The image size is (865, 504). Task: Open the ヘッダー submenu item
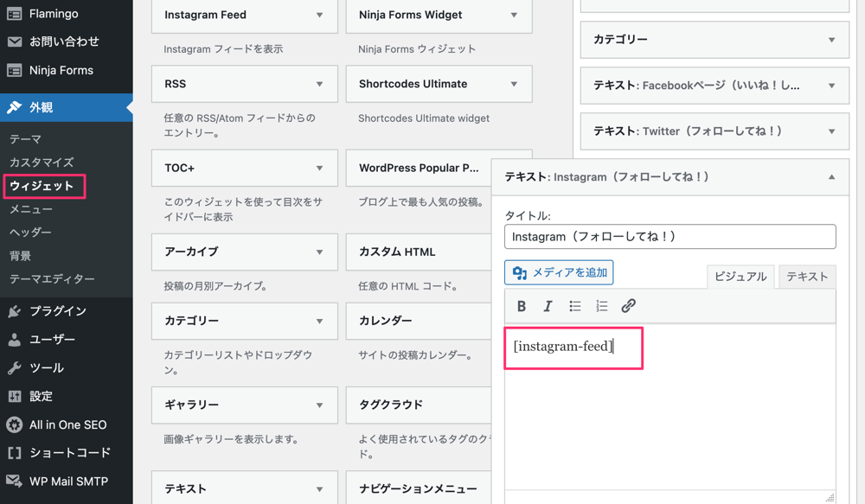[30, 233]
